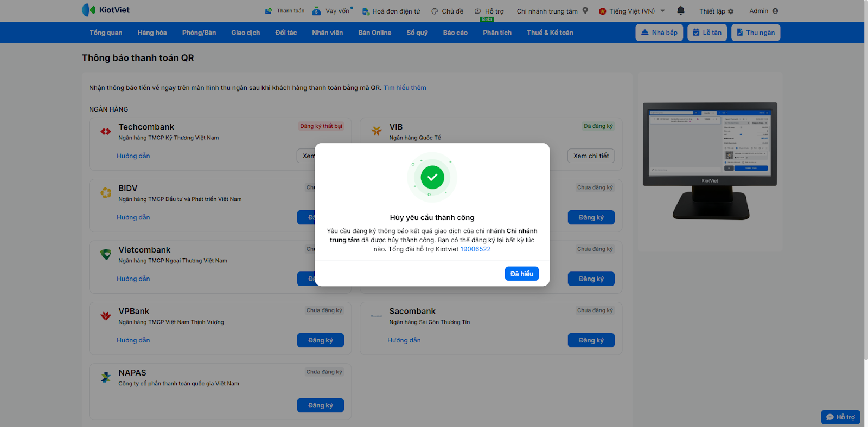Click the branch location pin icon
868x427 pixels.
point(585,10)
